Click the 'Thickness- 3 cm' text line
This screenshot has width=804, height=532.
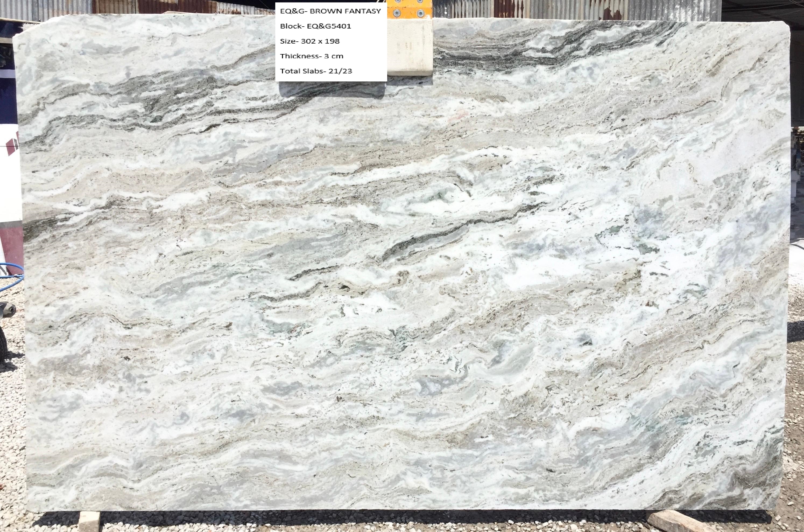(x=311, y=56)
